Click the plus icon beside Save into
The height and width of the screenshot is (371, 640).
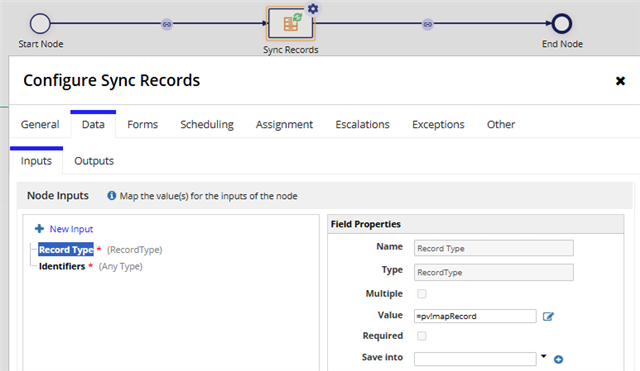point(558,359)
